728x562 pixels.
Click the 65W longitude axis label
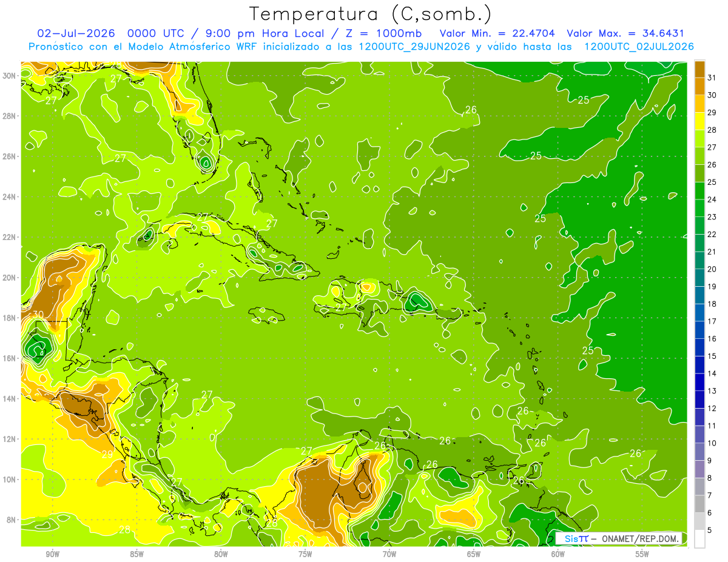pyautogui.click(x=474, y=554)
